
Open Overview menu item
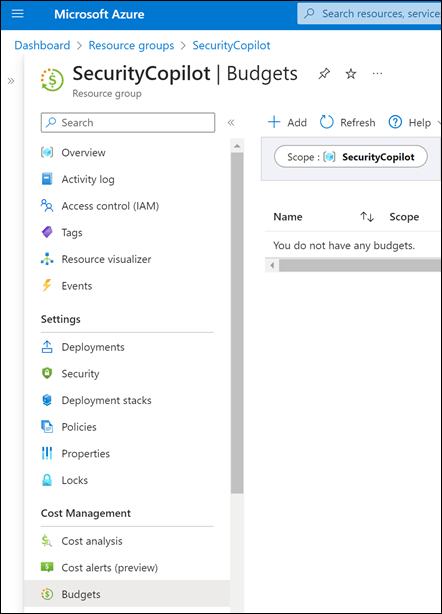83,153
